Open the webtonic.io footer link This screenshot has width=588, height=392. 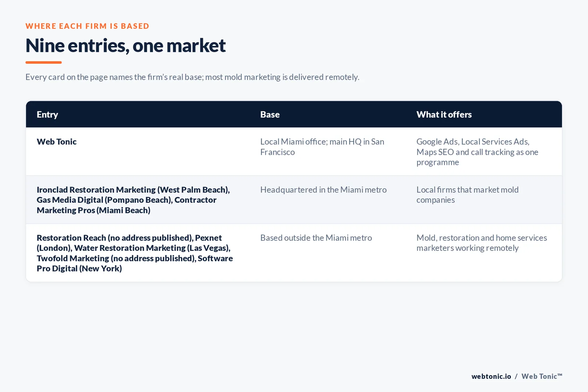pos(491,377)
